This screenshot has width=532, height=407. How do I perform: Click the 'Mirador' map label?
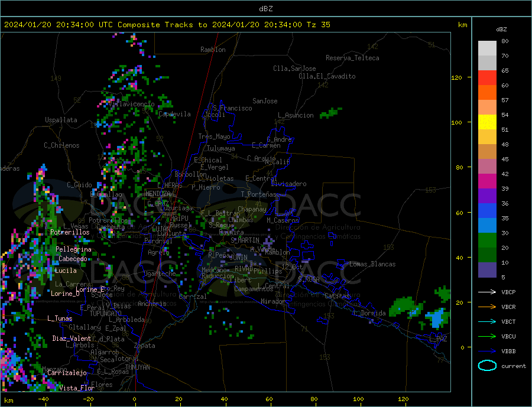pos(273,301)
